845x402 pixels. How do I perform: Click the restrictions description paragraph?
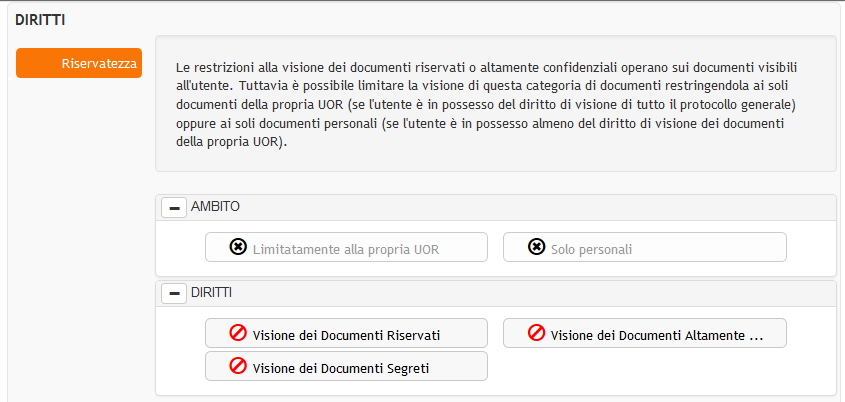pos(494,104)
